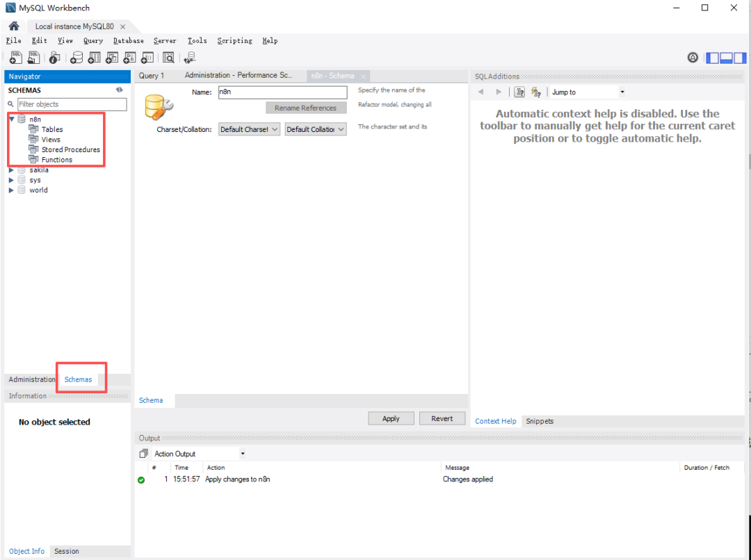Switch to the Snippets tab

coord(540,421)
